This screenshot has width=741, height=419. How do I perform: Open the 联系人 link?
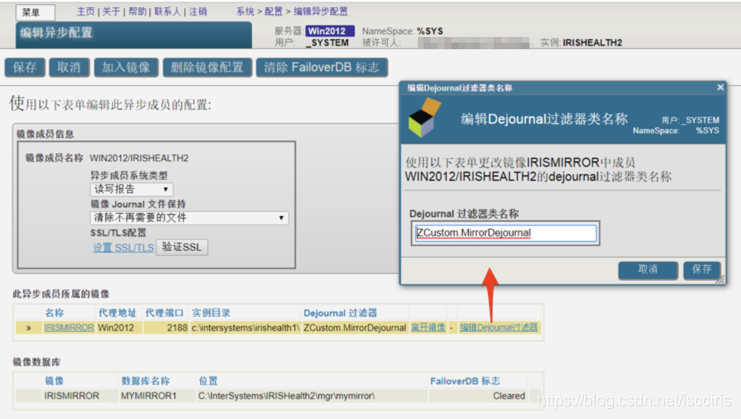pyautogui.click(x=167, y=11)
